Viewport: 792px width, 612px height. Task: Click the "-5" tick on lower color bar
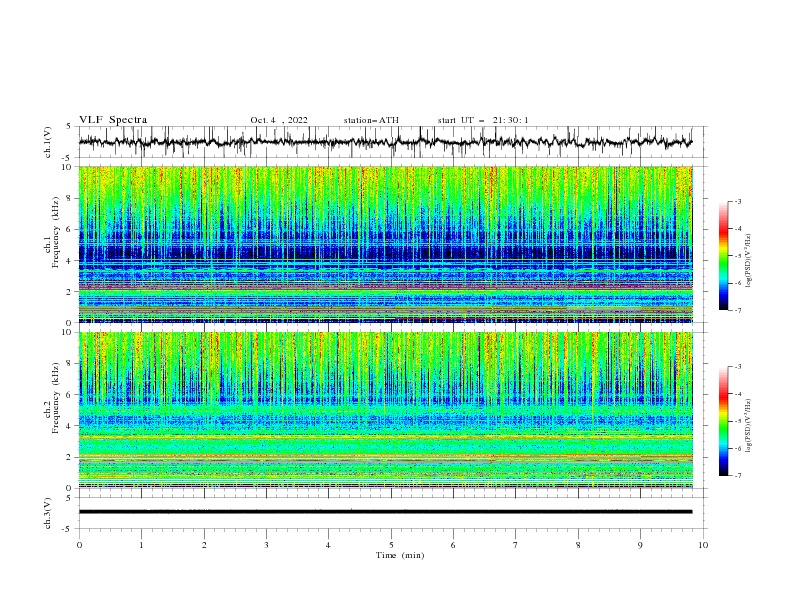click(x=737, y=421)
